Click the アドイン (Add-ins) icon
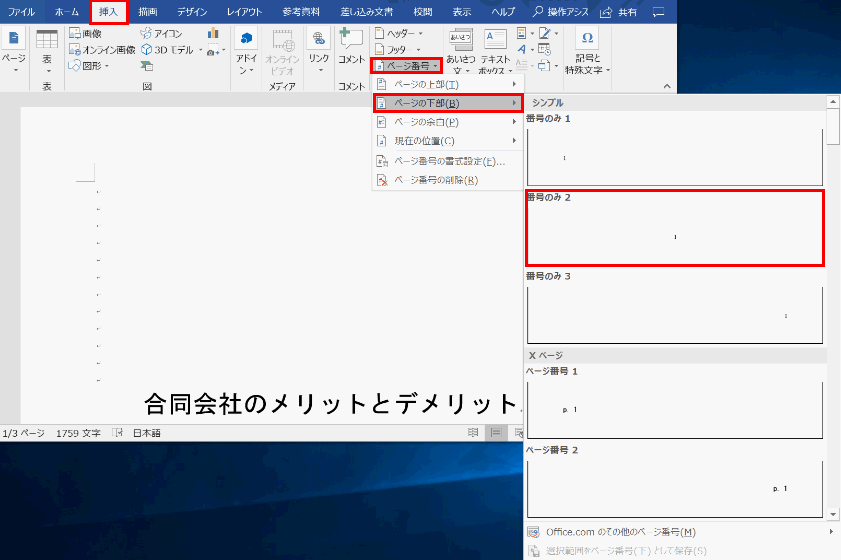This screenshot has height=560, width=841. point(247,47)
